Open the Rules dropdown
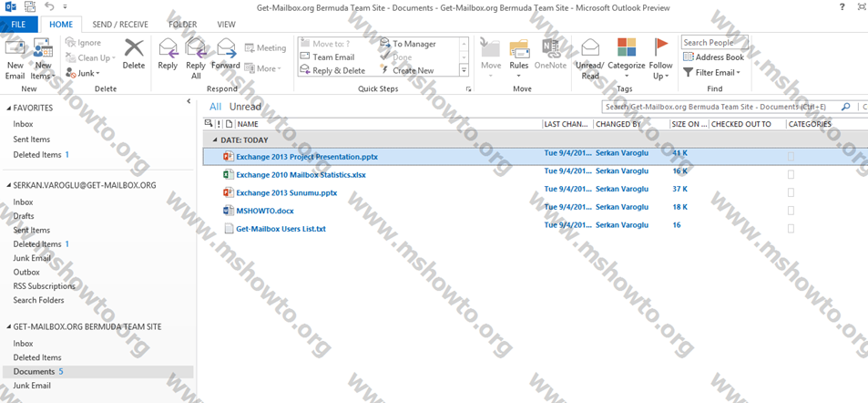Viewport: 868px width, 403px height. coord(518,58)
